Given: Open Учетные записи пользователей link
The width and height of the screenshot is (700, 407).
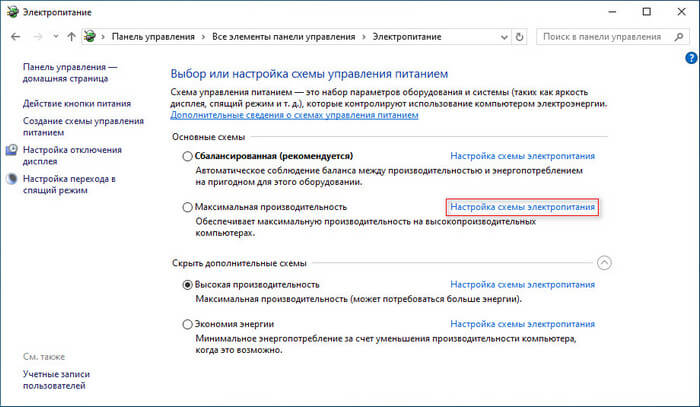Looking at the screenshot, I should (58, 379).
